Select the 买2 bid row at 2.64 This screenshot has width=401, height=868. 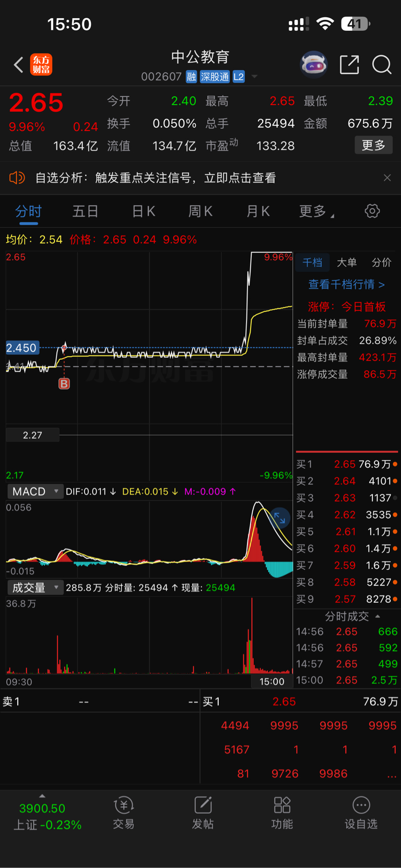coord(347,481)
